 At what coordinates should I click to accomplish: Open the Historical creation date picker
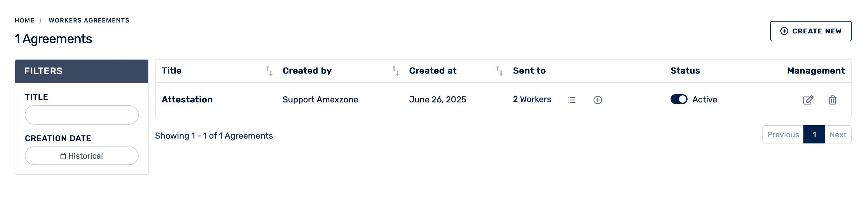[x=82, y=156]
